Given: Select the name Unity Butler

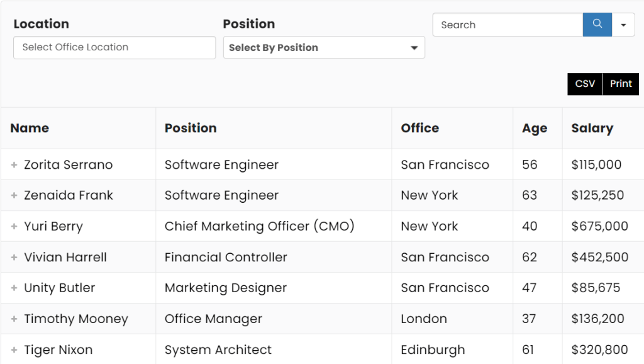Looking at the screenshot, I should (60, 288).
